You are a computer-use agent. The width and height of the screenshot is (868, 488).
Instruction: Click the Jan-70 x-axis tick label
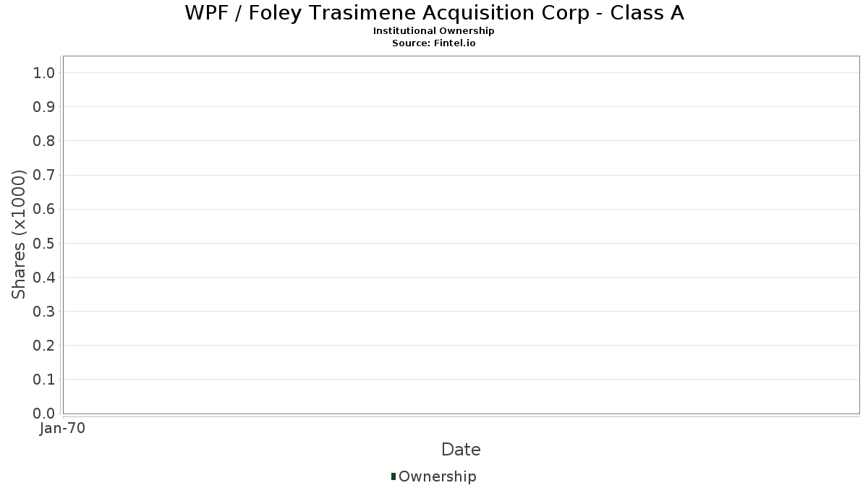(x=63, y=429)
